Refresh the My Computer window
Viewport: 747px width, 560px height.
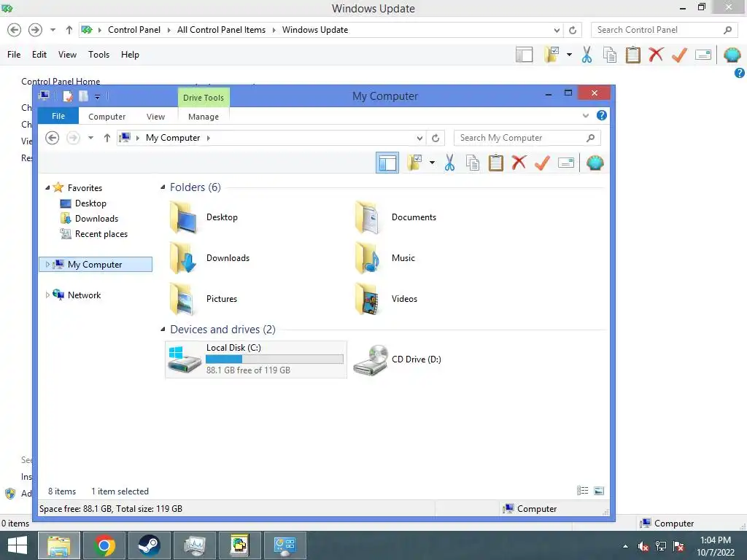pyautogui.click(x=436, y=138)
